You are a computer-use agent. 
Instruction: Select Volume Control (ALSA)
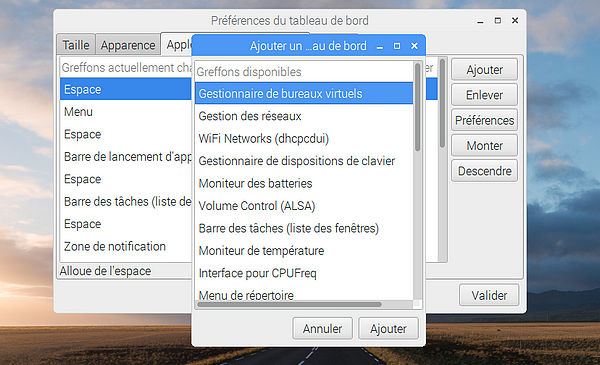coord(304,206)
